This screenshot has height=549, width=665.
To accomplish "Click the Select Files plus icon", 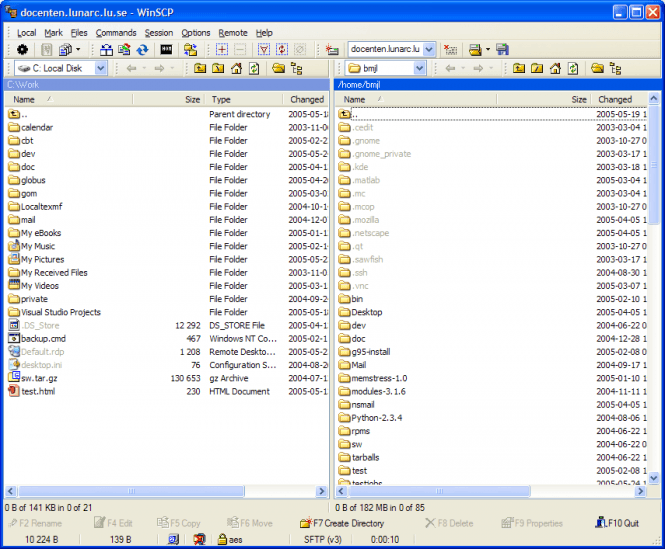I will click(x=222, y=50).
